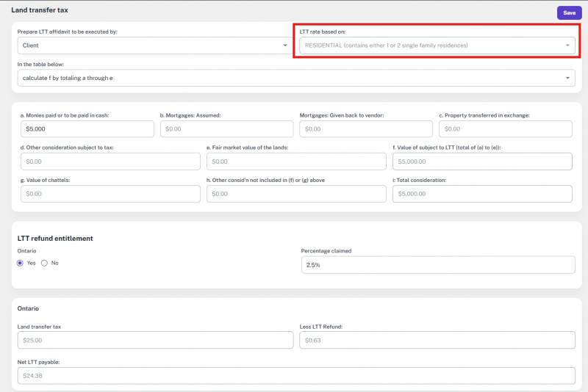Click the Net LTT payable field
The width and height of the screenshot is (588, 392).
click(296, 375)
